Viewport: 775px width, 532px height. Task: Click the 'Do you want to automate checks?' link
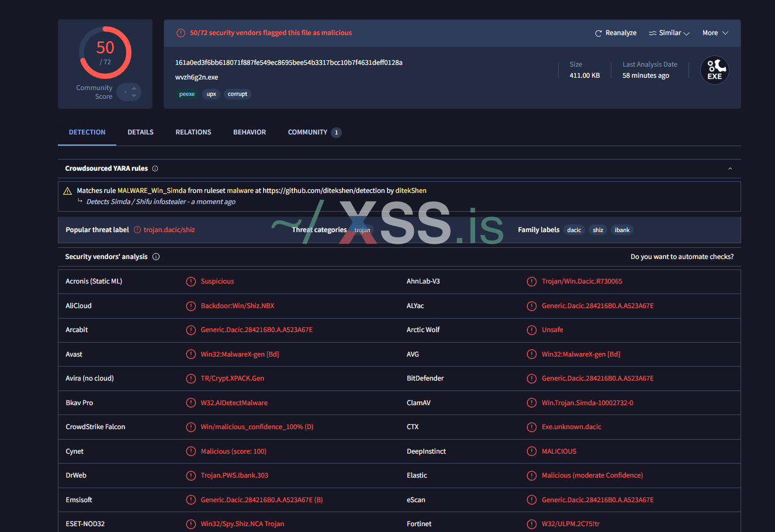[x=681, y=257]
